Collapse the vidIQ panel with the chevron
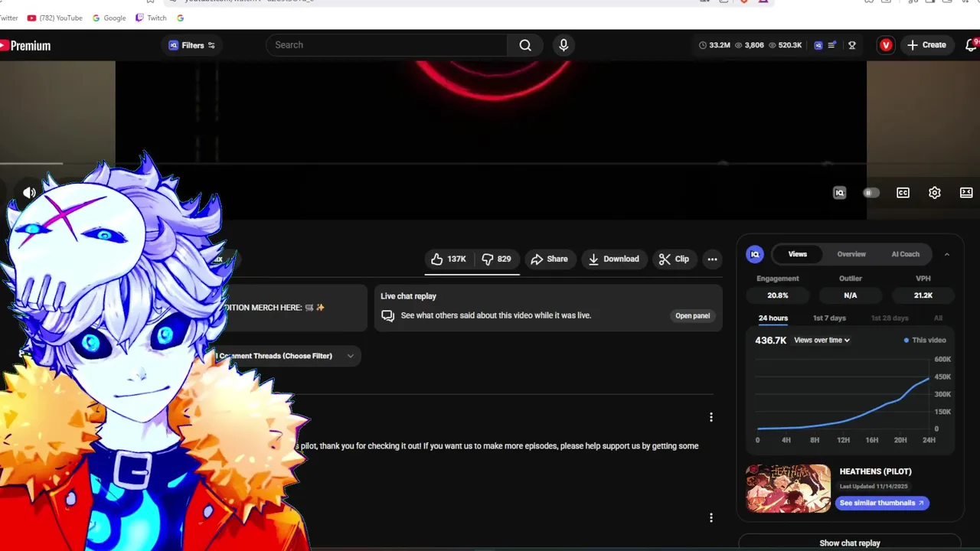This screenshot has width=980, height=551. (946, 254)
